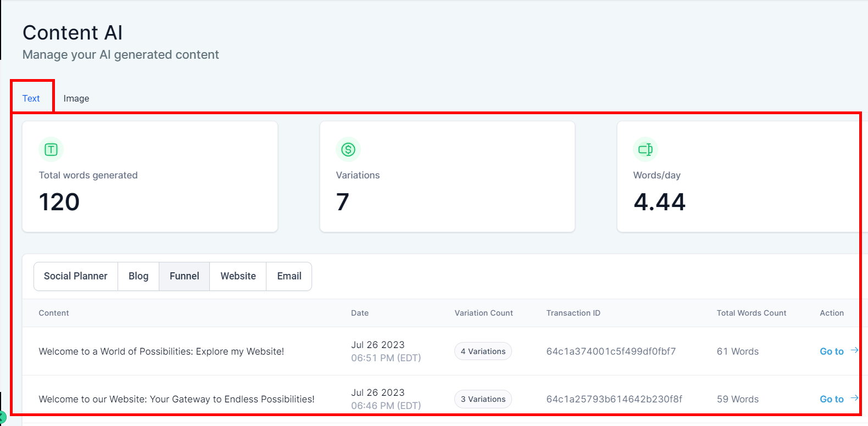Open the Email tab
This screenshot has width=868, height=426.
[x=289, y=276]
